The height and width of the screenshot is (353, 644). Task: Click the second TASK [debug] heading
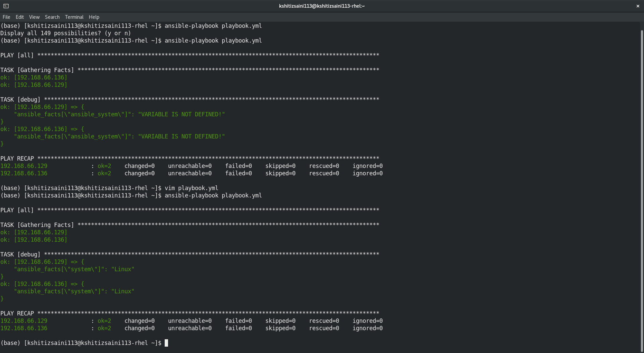click(20, 254)
